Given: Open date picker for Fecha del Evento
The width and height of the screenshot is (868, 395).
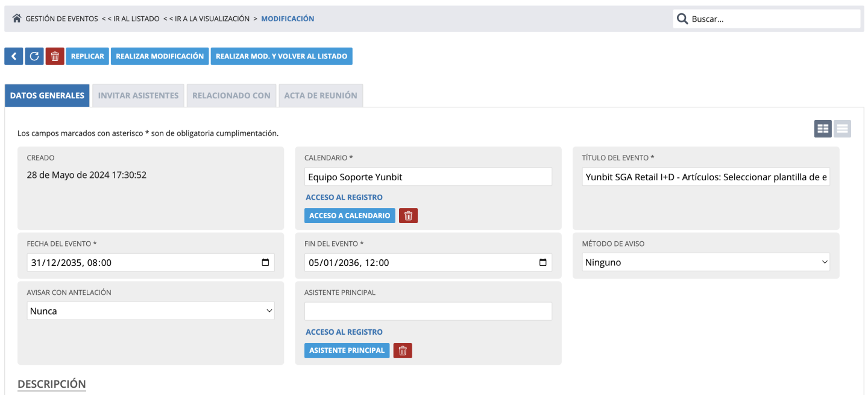Looking at the screenshot, I should click(265, 263).
